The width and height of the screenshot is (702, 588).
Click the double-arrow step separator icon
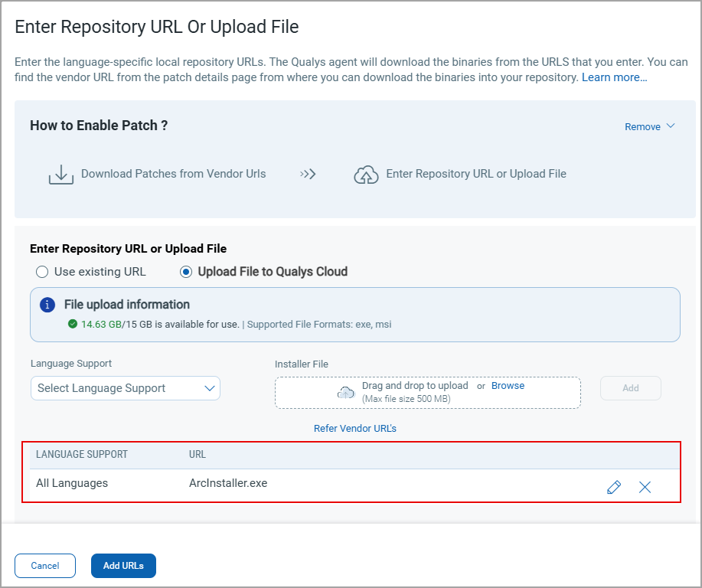point(308,174)
